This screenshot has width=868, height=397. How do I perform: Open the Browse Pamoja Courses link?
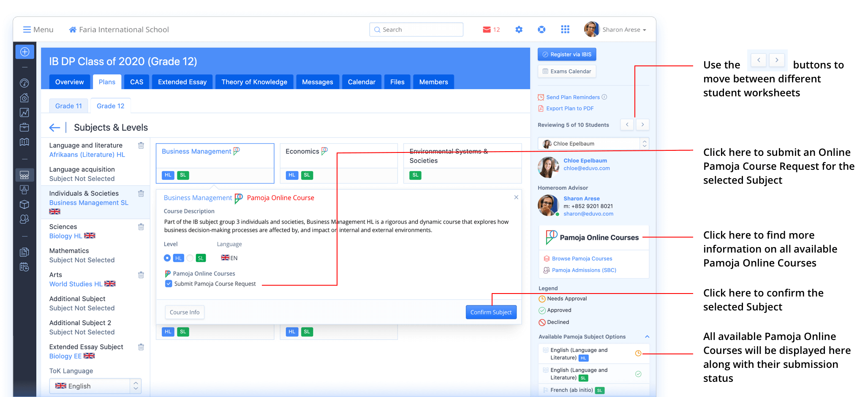pyautogui.click(x=582, y=258)
